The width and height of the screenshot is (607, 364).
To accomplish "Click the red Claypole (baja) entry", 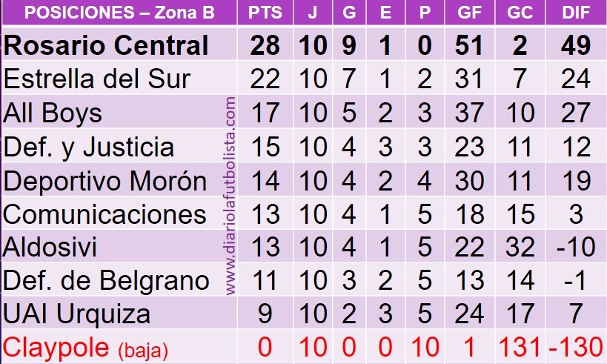I will click(85, 348).
